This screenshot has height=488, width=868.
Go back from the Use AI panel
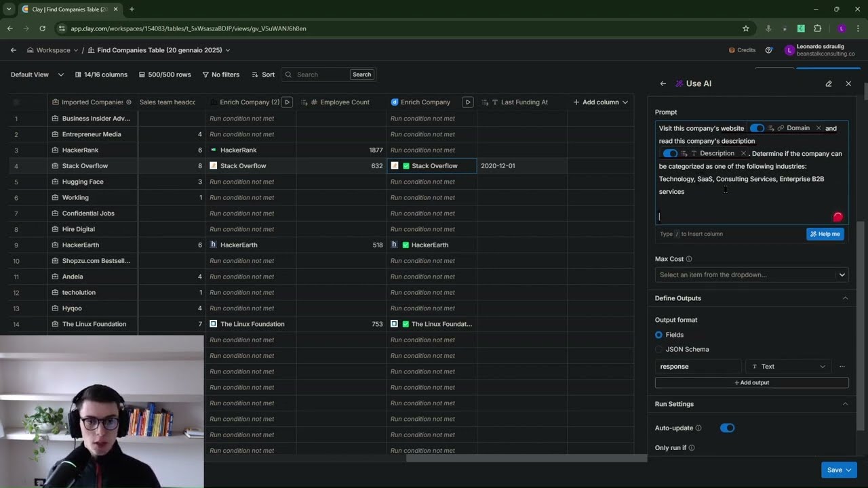(x=663, y=83)
